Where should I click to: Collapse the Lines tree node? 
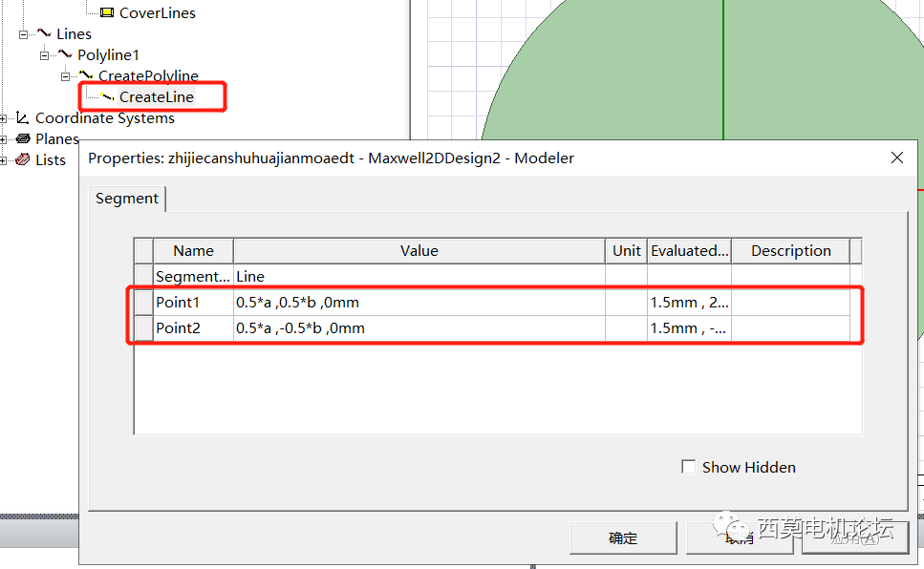pyautogui.click(x=23, y=34)
